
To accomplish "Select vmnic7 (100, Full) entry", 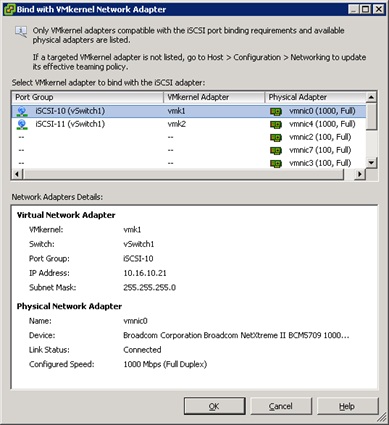I will tap(320, 150).
